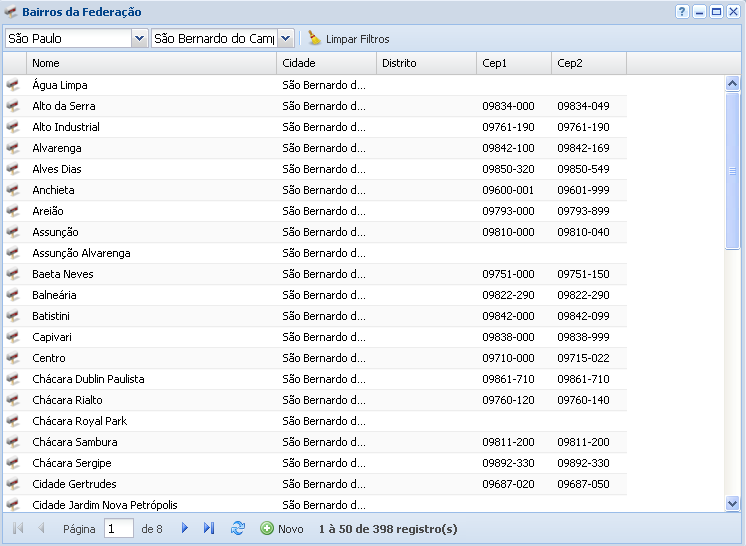Sort by the Cidade column header
This screenshot has height=546, width=746.
click(x=326, y=63)
